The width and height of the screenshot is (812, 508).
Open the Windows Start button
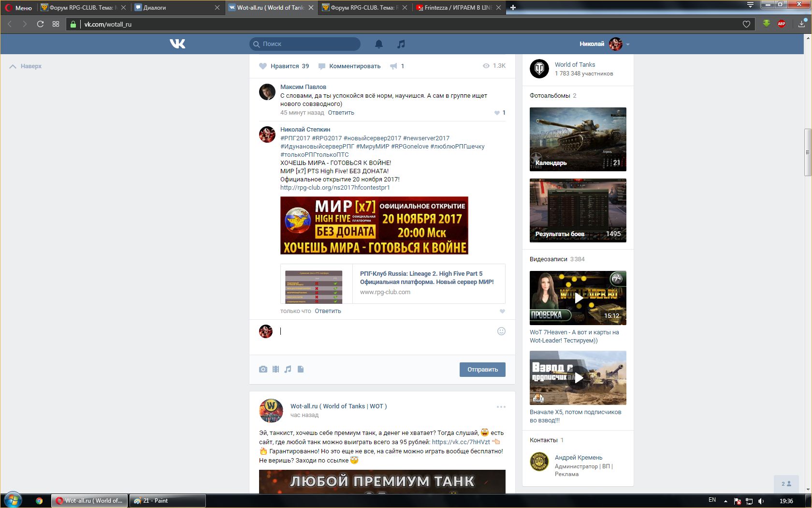[13, 500]
